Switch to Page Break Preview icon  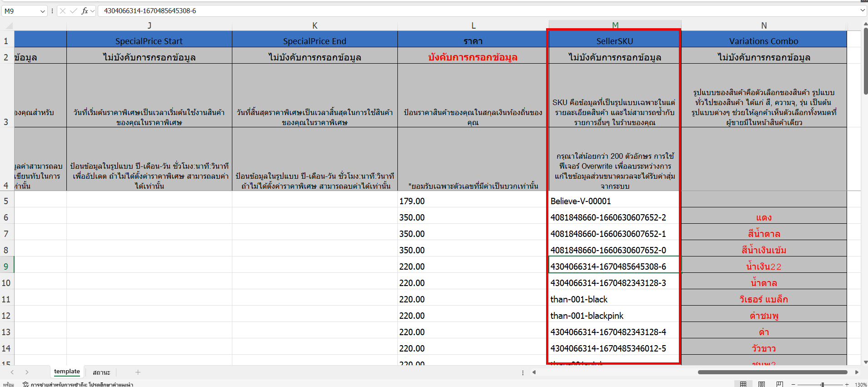(x=780, y=384)
